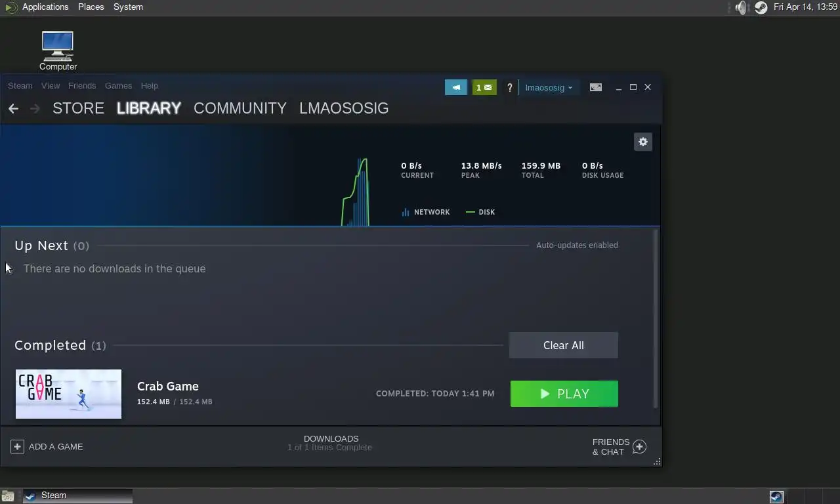This screenshot has height=504, width=840.
Task: Click the Up Next heading
Action: tap(41, 245)
